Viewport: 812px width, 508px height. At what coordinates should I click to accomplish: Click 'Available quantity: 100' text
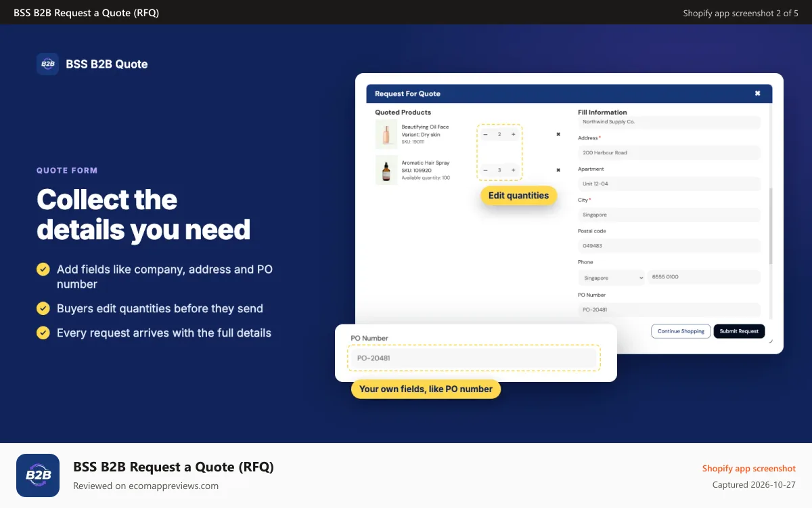(x=426, y=177)
